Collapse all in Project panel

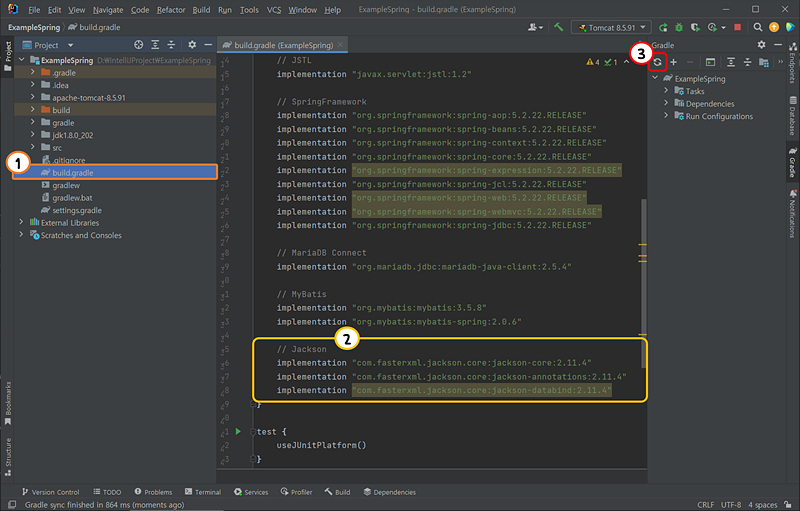click(x=171, y=45)
